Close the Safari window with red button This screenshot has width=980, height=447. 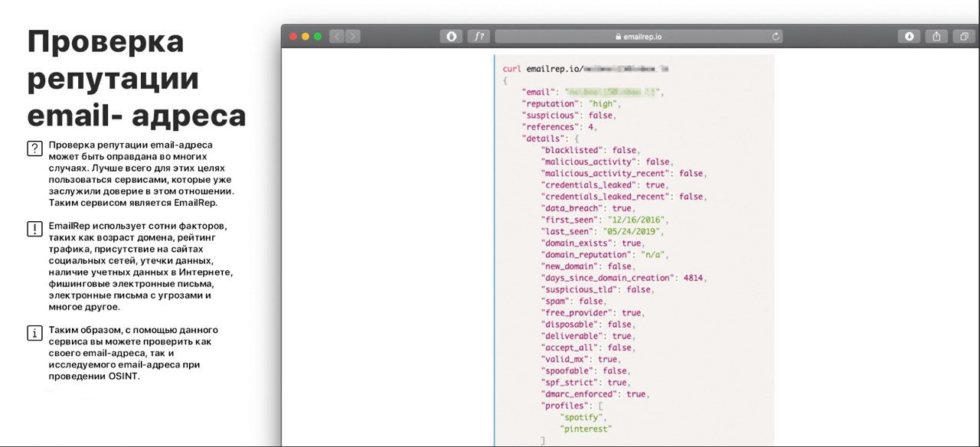point(292,36)
